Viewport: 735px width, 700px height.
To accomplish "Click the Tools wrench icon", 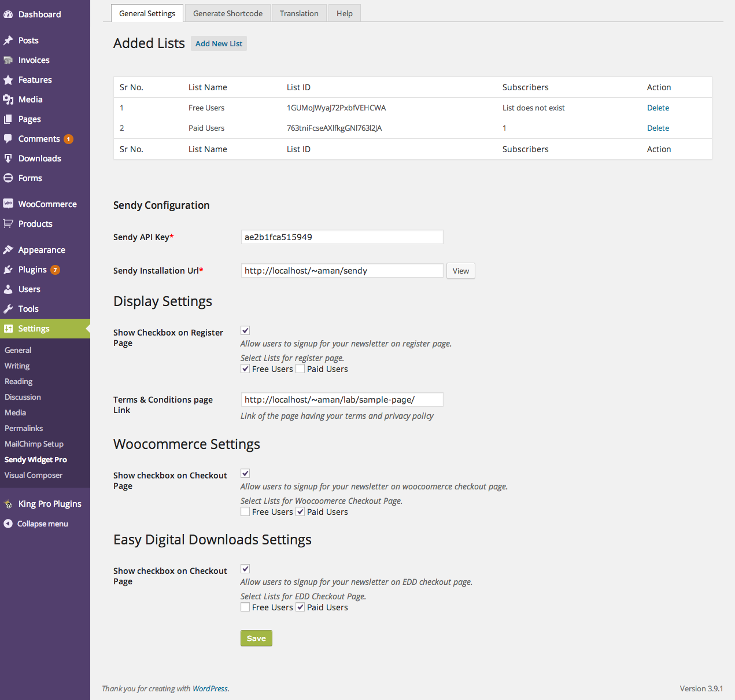I will [8, 309].
